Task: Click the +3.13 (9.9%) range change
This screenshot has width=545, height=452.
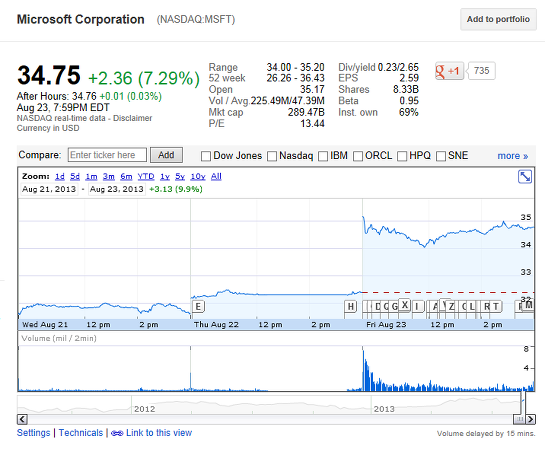Action: [176, 189]
